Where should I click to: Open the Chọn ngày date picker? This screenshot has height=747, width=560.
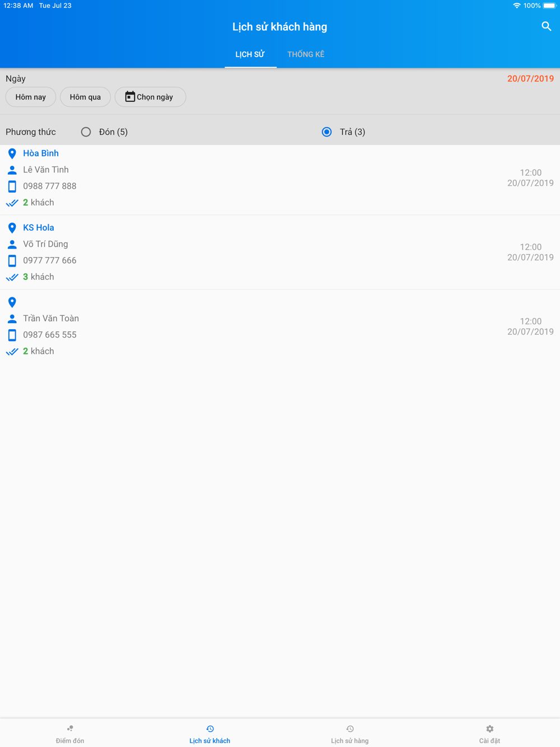[x=150, y=97]
